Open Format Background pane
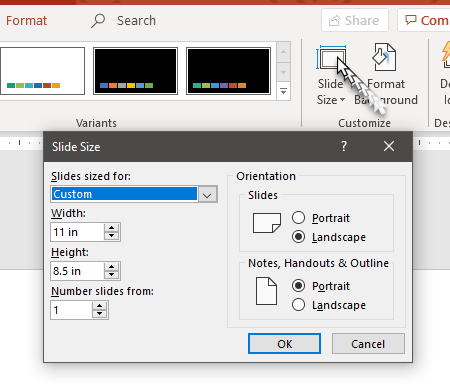The image size is (450, 386). pyautogui.click(x=386, y=76)
